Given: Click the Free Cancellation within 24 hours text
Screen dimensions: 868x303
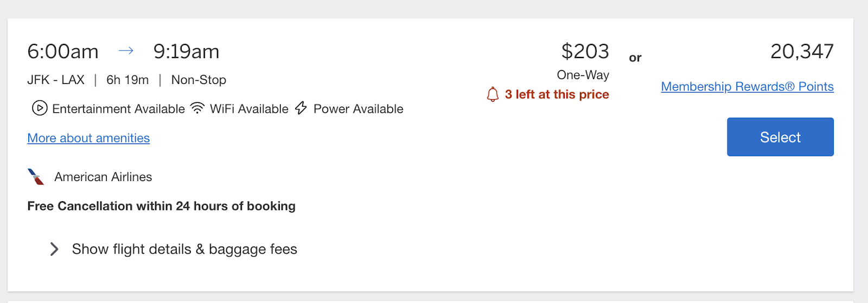Looking at the screenshot, I should point(161,206).
